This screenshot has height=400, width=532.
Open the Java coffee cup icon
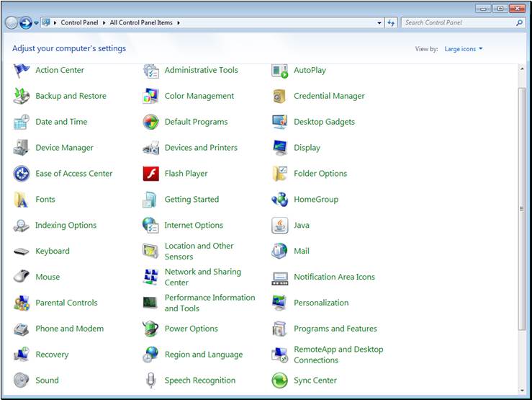coord(280,225)
